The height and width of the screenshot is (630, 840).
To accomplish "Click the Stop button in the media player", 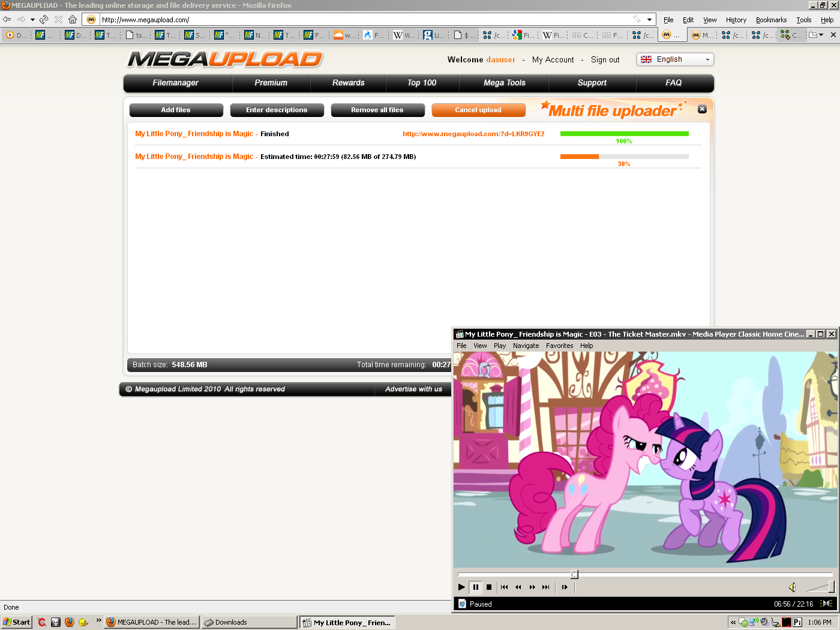I will [489, 587].
